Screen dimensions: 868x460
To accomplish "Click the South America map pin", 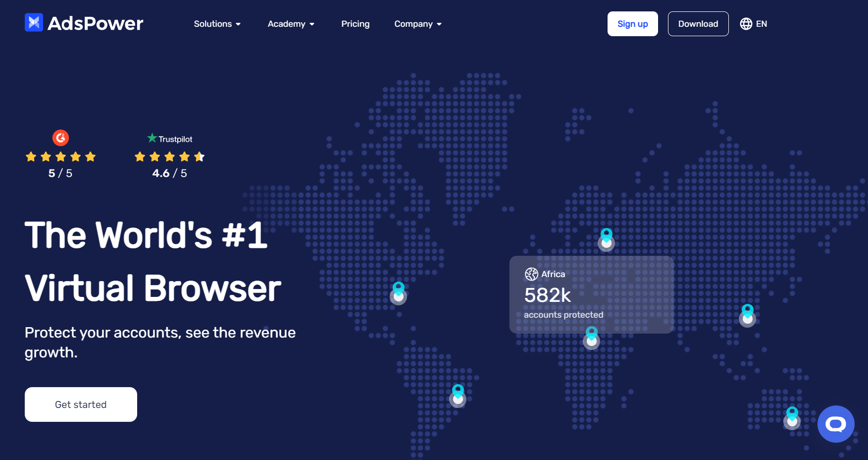I will 458,396.
